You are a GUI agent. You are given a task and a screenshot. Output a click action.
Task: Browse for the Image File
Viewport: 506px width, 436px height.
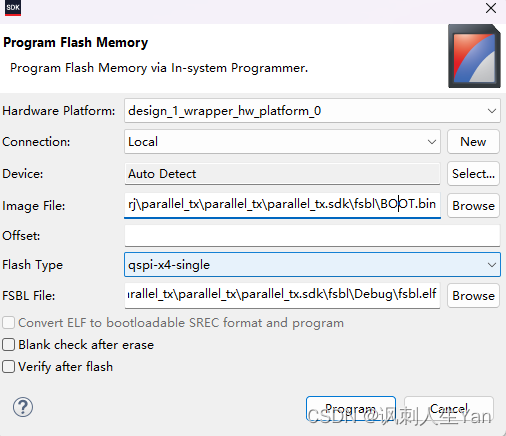click(473, 206)
